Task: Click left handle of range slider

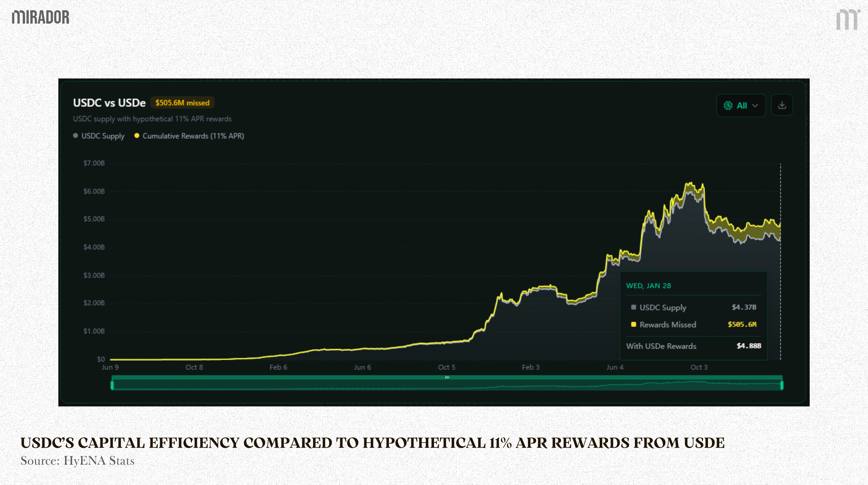Action: coord(112,385)
